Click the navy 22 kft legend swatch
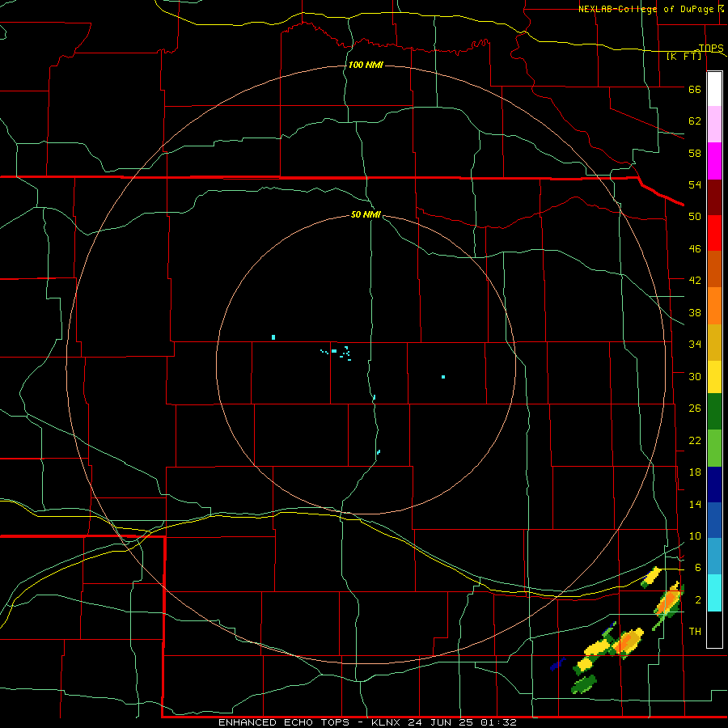This screenshot has height=728, width=728. click(714, 485)
